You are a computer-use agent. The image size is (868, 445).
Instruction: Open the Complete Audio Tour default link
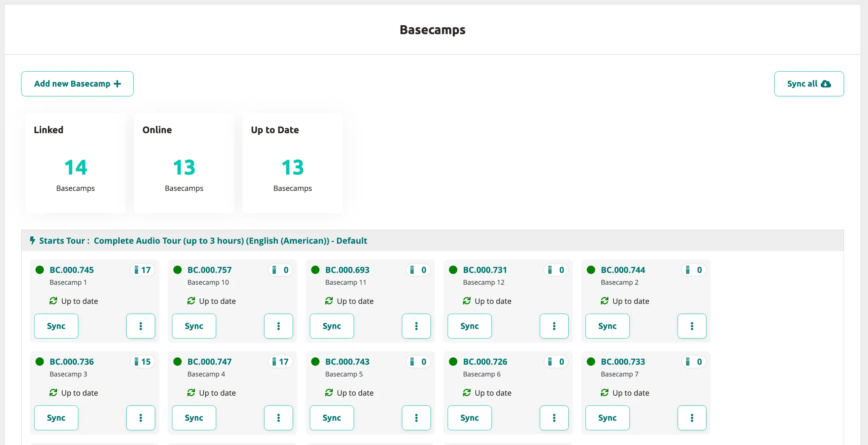230,241
